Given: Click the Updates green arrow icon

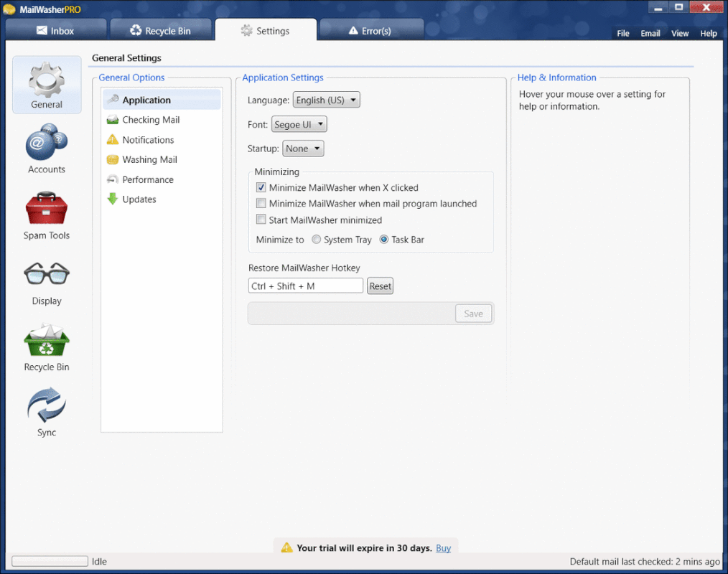Looking at the screenshot, I should point(113,199).
